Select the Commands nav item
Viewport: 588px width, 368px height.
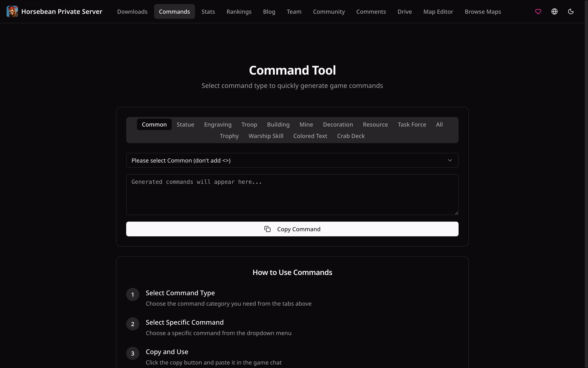point(174,11)
